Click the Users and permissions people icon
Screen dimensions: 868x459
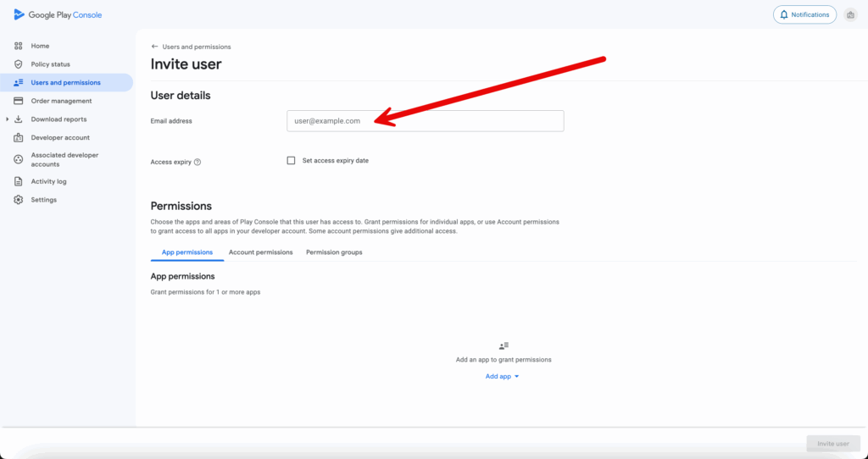[x=19, y=82]
